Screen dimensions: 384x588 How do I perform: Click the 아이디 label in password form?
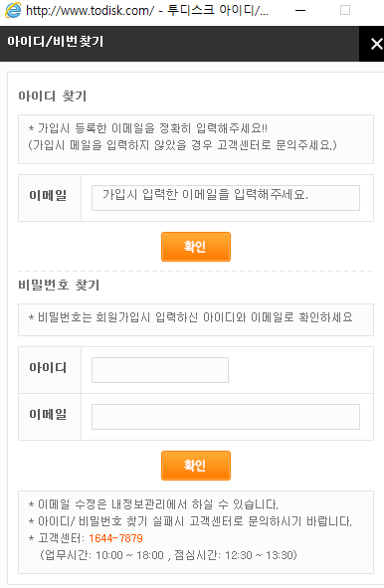coord(48,367)
